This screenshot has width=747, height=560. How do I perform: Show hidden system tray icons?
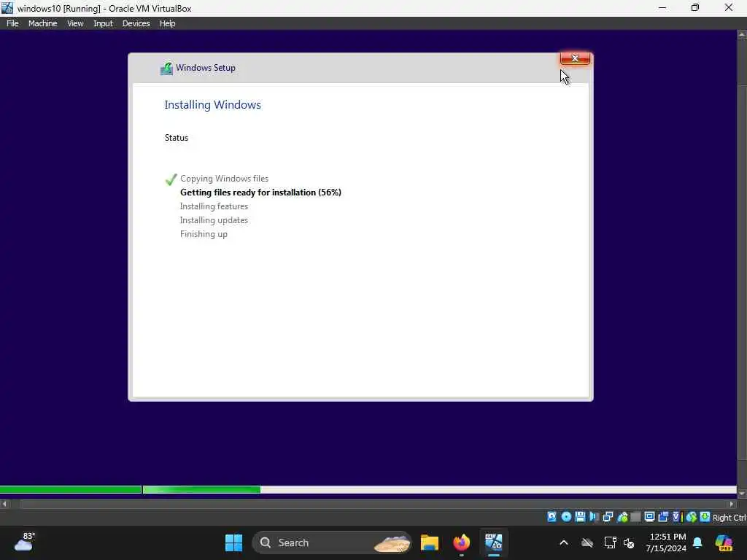[564, 542]
